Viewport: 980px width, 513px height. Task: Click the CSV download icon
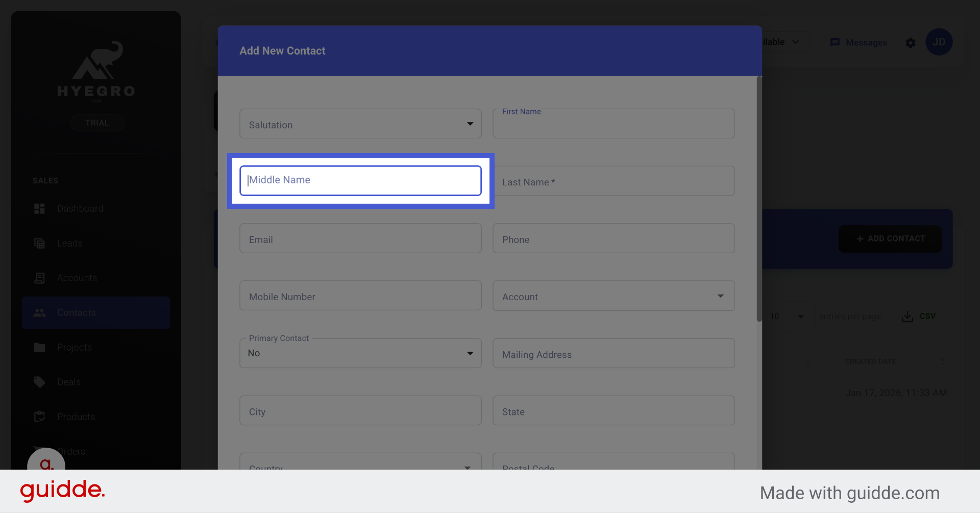pyautogui.click(x=906, y=316)
